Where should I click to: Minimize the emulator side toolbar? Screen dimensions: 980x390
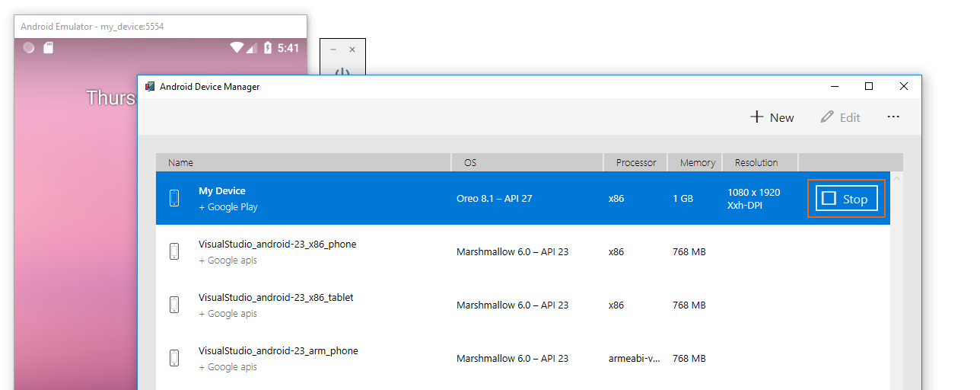[x=333, y=50]
